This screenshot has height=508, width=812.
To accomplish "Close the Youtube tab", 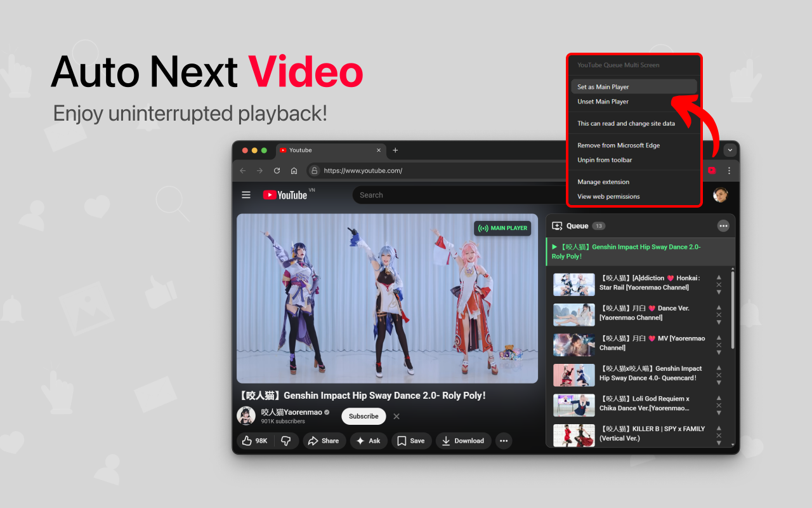I will pyautogui.click(x=379, y=150).
